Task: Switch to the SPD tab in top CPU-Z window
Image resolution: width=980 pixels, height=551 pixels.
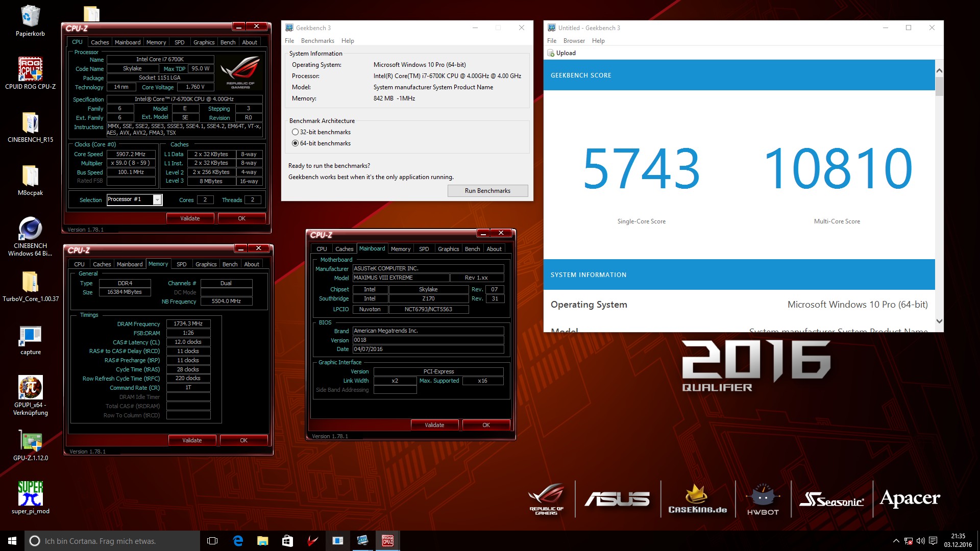Action: pos(180,42)
